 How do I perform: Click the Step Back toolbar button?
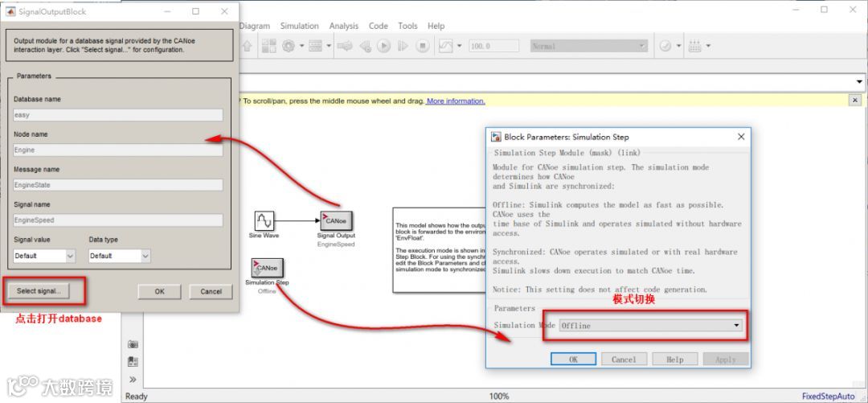pos(365,47)
